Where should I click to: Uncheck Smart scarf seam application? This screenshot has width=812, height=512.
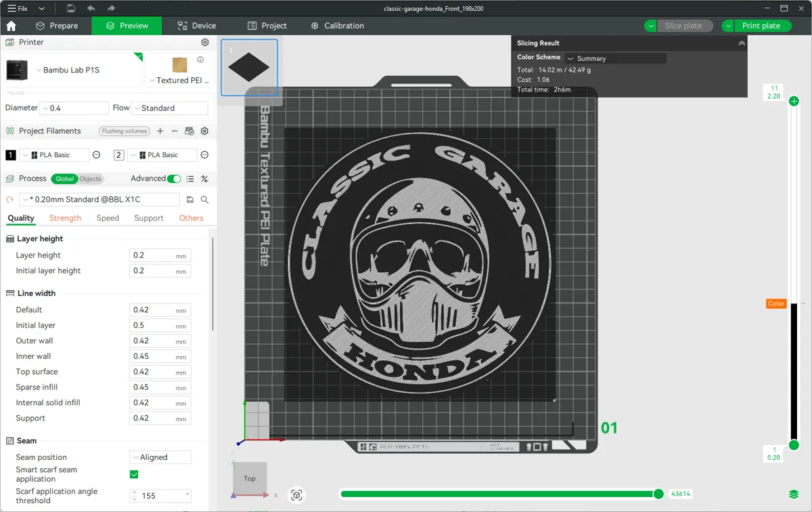click(134, 474)
